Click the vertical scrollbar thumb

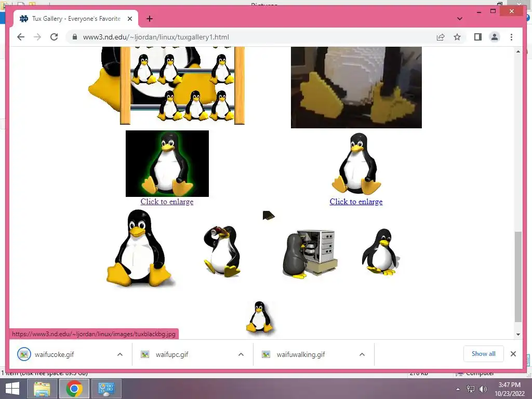coord(518,276)
